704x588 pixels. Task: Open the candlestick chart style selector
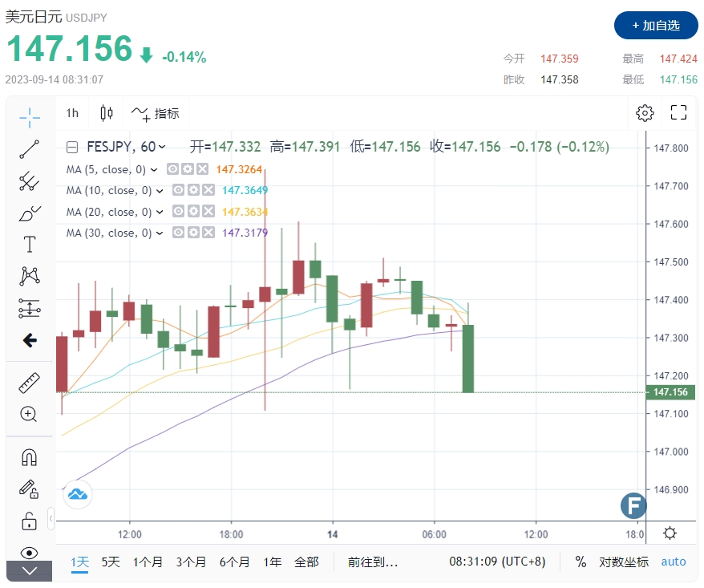point(107,113)
